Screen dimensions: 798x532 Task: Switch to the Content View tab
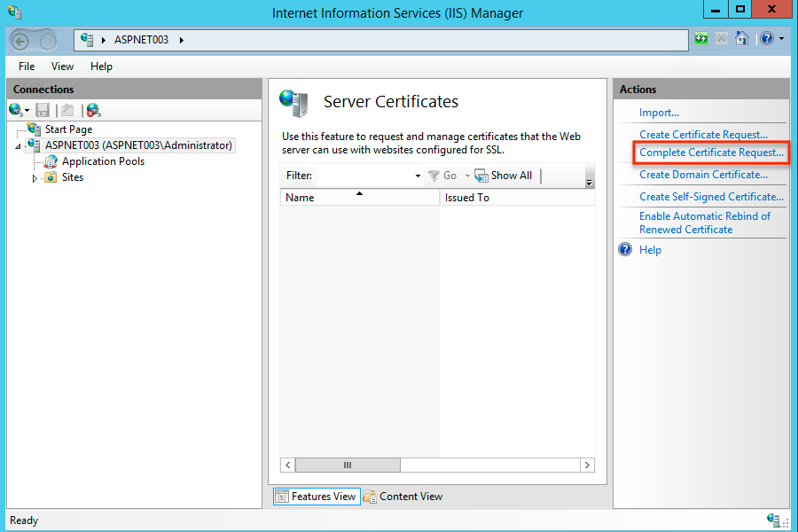point(403,497)
